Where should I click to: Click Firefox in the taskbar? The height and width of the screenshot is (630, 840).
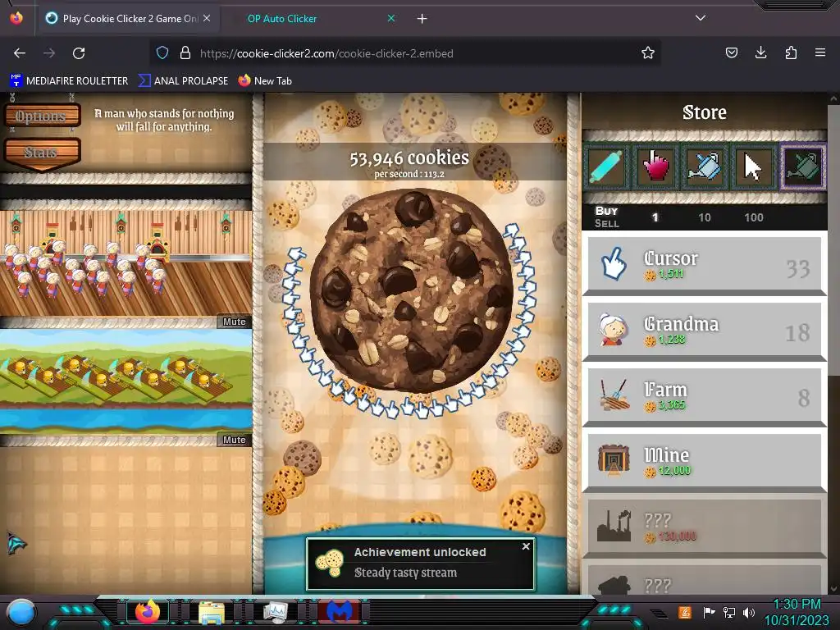click(x=148, y=611)
